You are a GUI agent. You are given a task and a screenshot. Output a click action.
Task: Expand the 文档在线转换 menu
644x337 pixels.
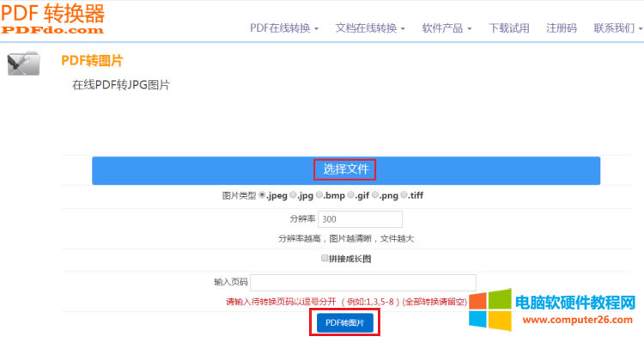coord(370,28)
